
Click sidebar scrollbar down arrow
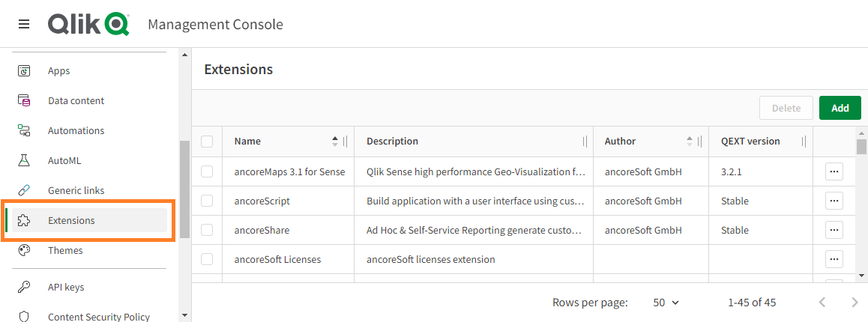pos(184,315)
